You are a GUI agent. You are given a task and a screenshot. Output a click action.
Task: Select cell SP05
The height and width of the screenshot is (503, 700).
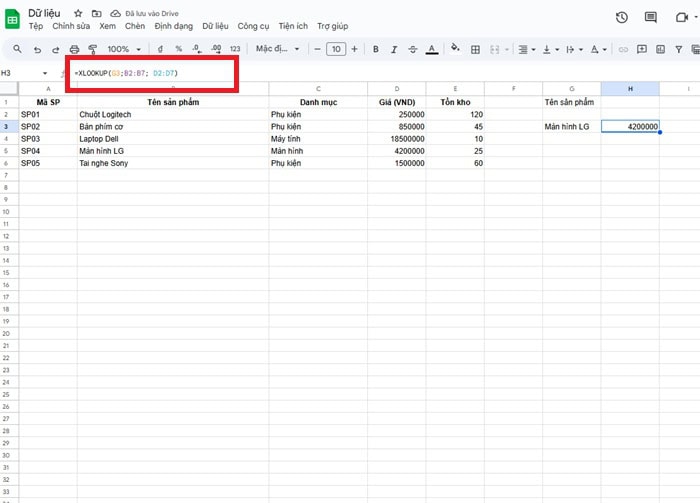(48, 163)
